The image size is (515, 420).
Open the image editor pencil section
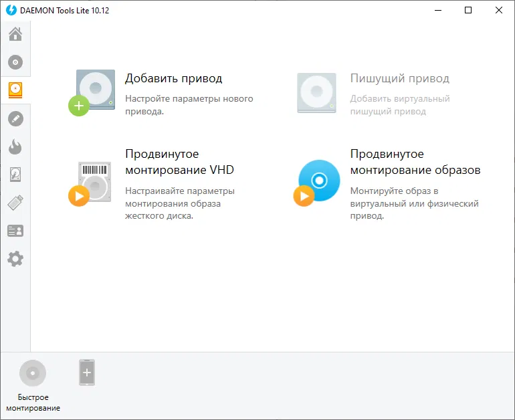click(15, 118)
